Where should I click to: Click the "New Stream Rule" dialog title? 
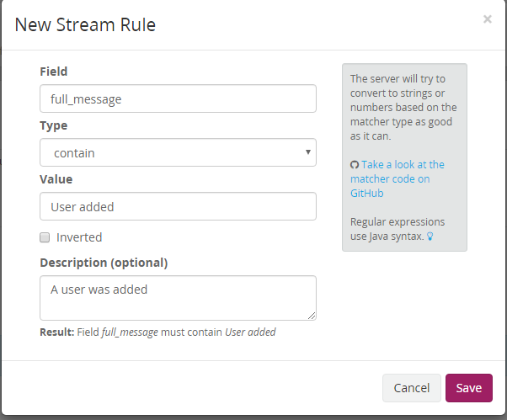(85, 24)
